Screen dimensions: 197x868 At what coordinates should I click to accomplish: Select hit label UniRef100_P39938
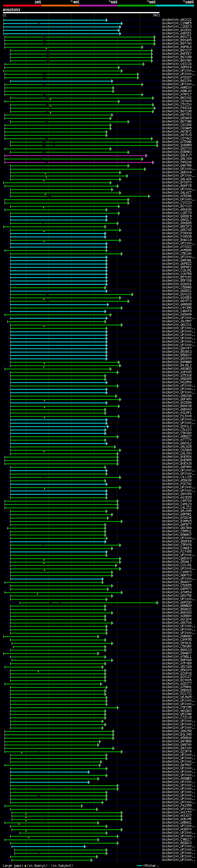(x=177, y=237)
